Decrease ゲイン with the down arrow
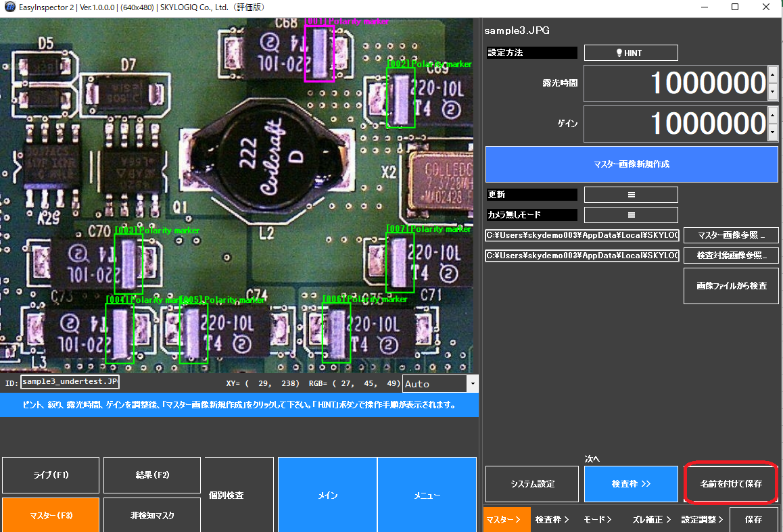Viewport: 783px width, 532px height. pos(772,132)
